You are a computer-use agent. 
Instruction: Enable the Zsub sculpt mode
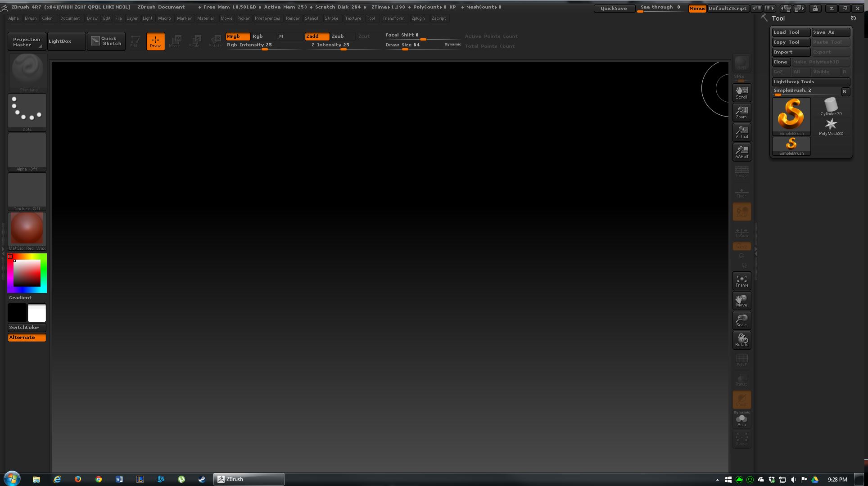(342, 36)
